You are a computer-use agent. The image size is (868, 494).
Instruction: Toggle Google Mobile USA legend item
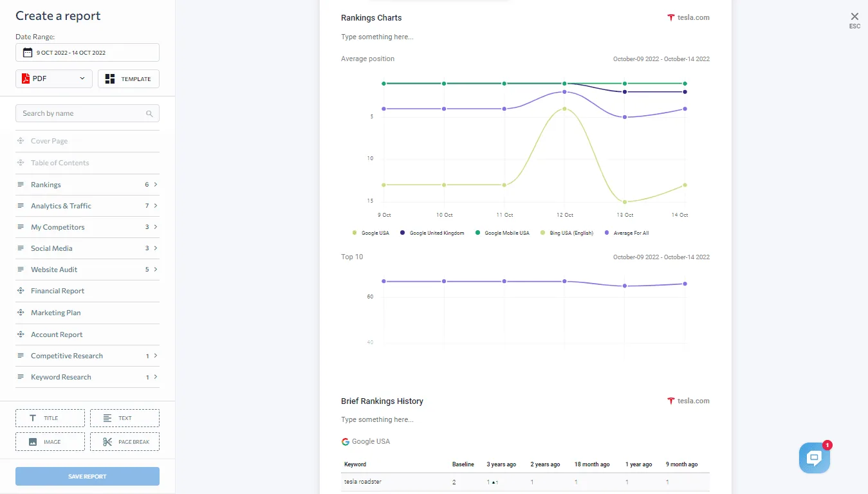(x=503, y=233)
